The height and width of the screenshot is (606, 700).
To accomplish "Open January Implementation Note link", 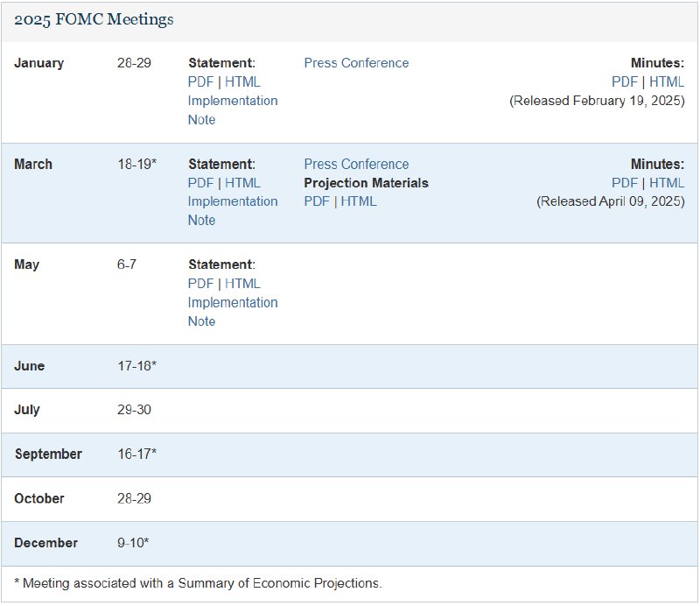I will [233, 110].
